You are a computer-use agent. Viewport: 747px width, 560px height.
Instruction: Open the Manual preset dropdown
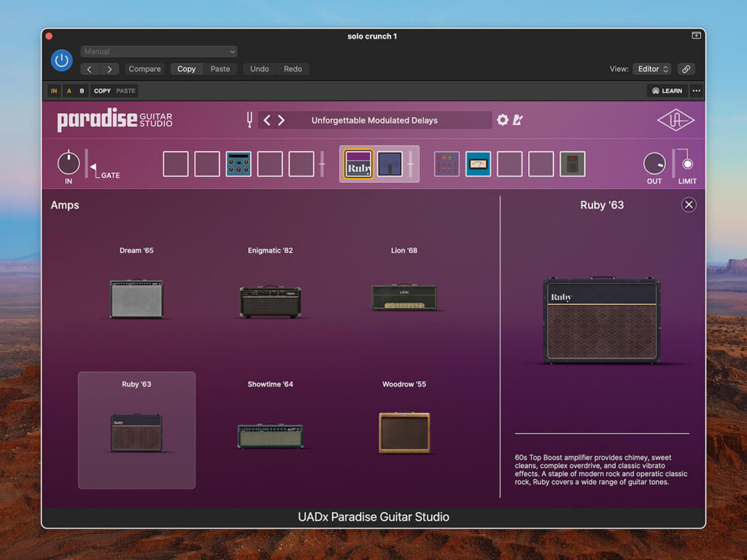click(158, 52)
